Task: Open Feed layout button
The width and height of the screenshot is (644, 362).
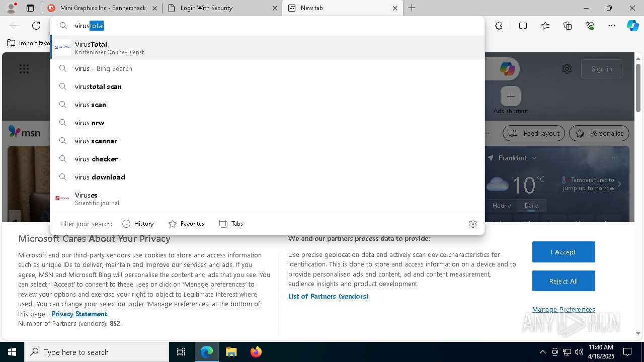Action: tap(534, 133)
